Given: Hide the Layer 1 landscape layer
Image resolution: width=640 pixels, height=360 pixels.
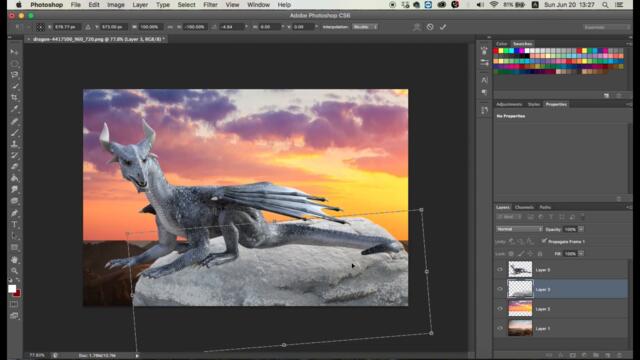Looking at the screenshot, I should (x=500, y=328).
